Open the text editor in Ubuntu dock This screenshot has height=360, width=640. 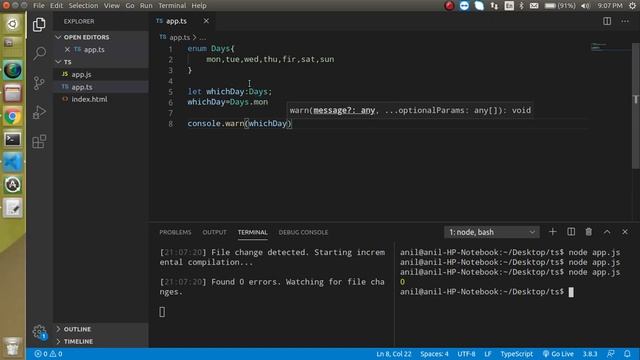[x=13, y=208]
